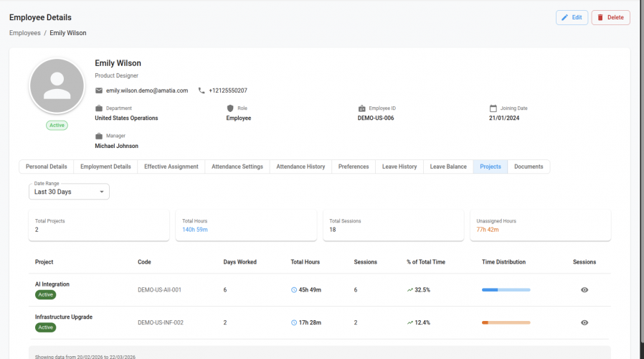Click the clock icon beside 17h 28m

click(294, 323)
